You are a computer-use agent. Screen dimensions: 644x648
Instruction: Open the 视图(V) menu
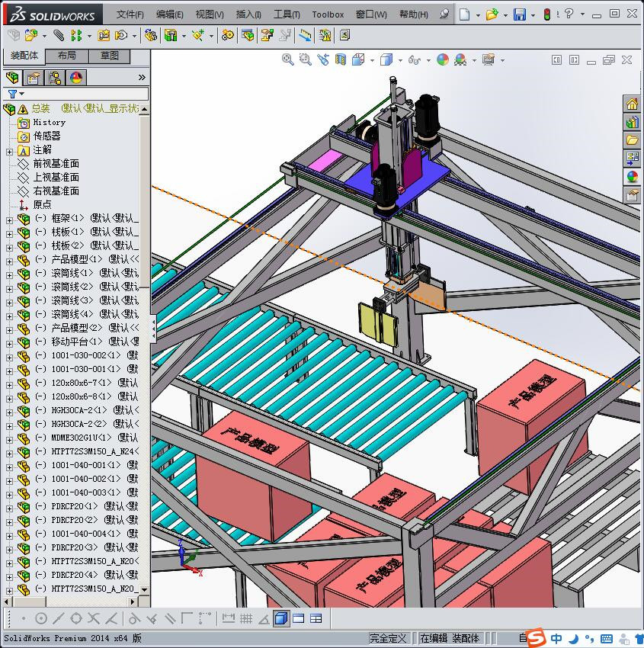pyautogui.click(x=210, y=14)
